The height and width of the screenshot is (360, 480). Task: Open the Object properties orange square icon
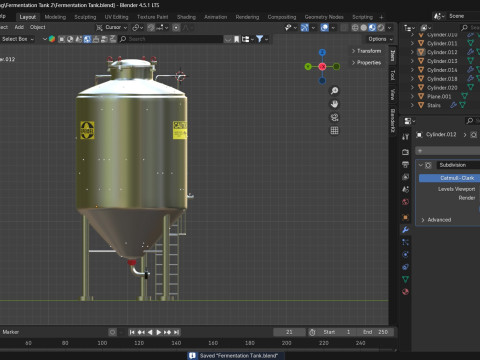[x=405, y=217]
